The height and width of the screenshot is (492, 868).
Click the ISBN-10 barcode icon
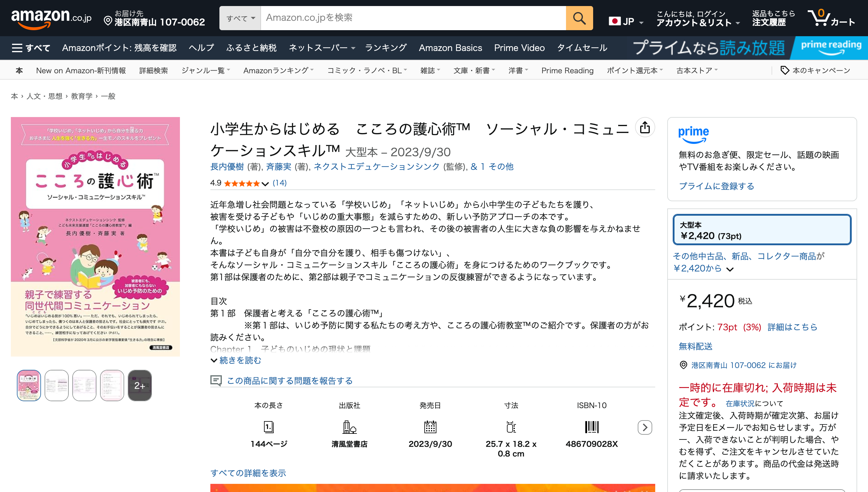(x=592, y=427)
